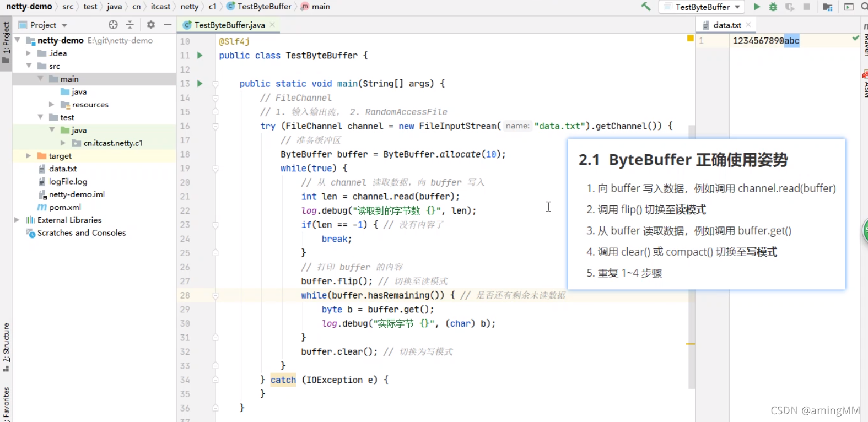The image size is (868, 422).
Task: Select data.txt in project tree
Action: (x=63, y=169)
